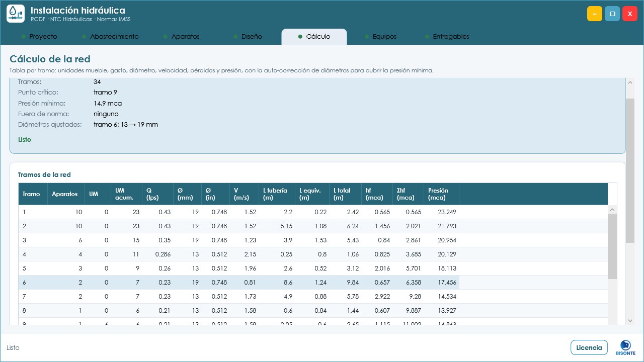Click the Σhf value 2.861
The height and width of the screenshot is (362, 644).
pos(409,240)
